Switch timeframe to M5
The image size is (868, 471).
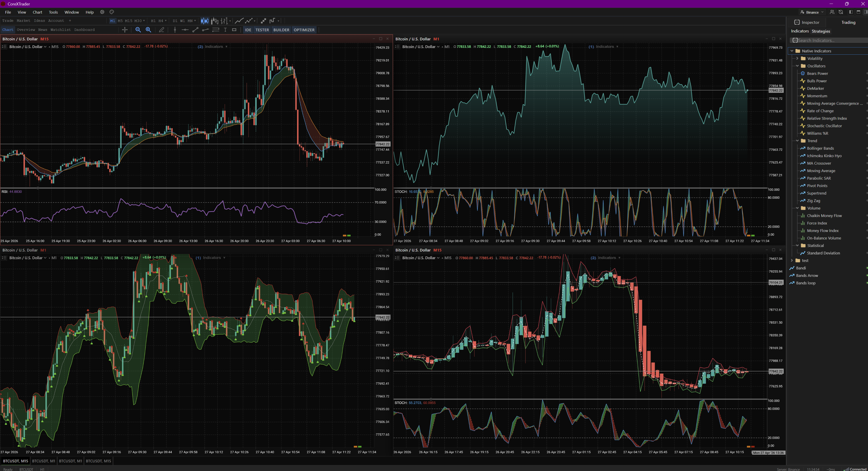click(x=120, y=21)
